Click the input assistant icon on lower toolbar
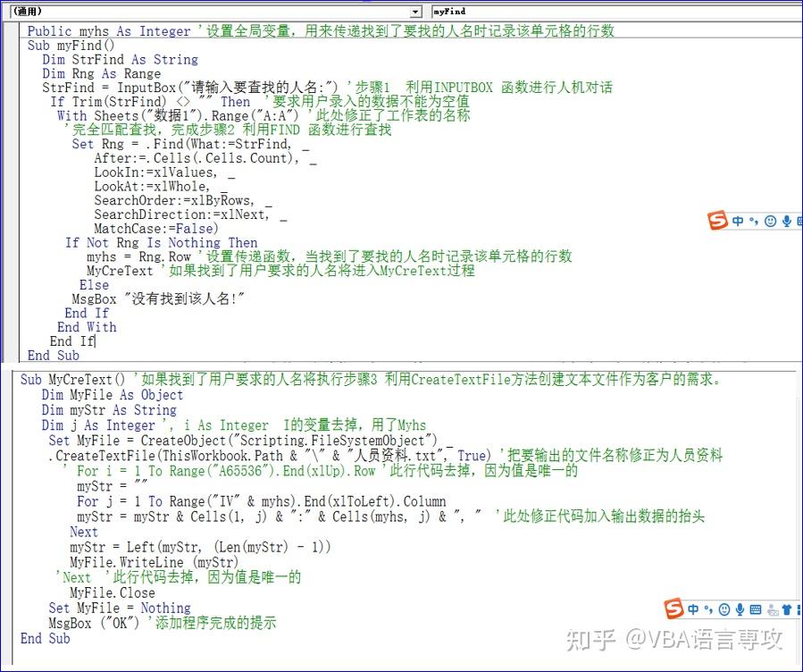Image resolution: width=803 pixels, height=672 pixels. [772, 609]
